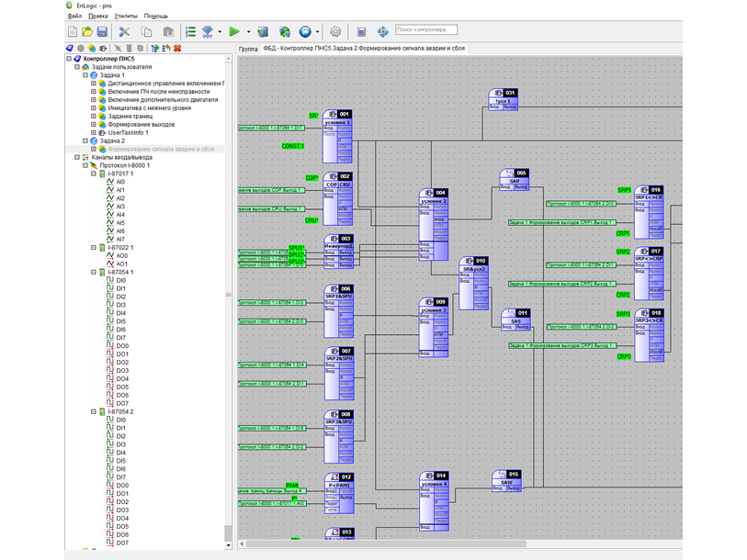Click the green globe network icon

click(285, 32)
